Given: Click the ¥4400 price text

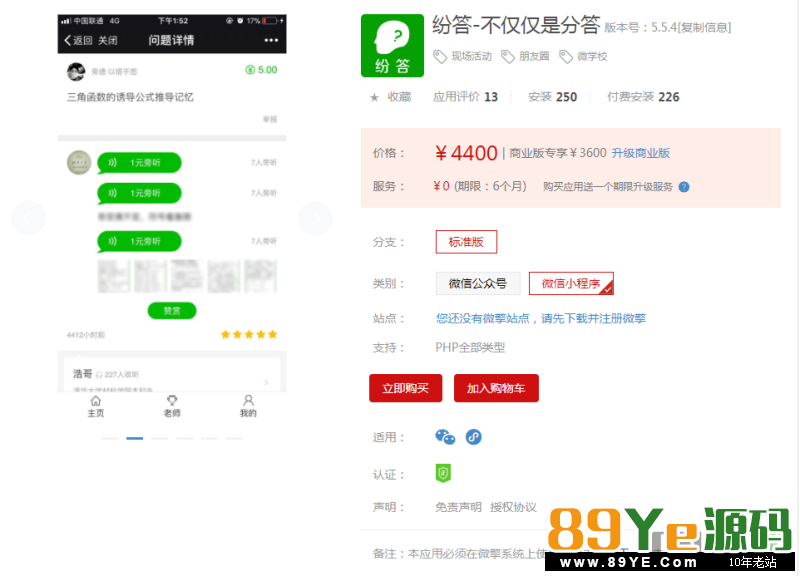Looking at the screenshot, I should [466, 153].
